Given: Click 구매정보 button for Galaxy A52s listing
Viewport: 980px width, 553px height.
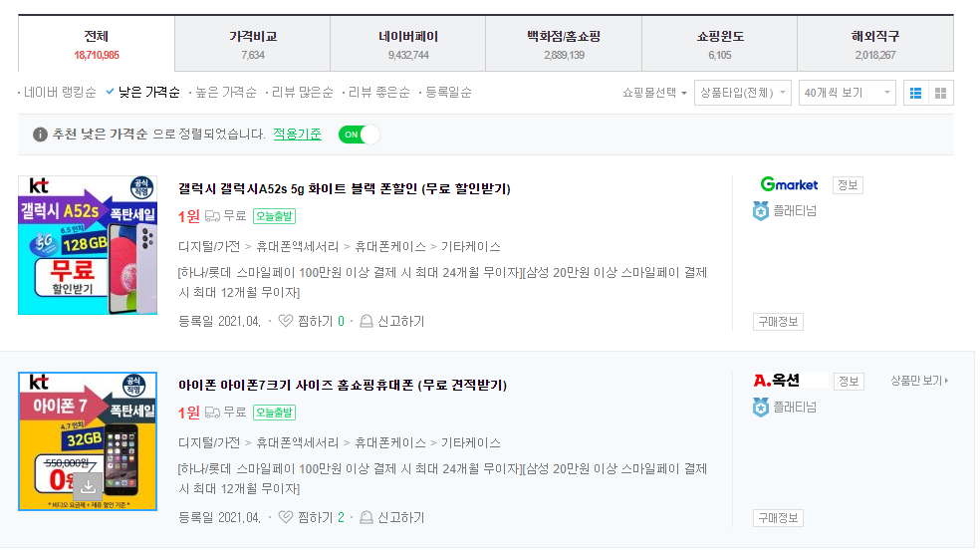Looking at the screenshot, I should pyautogui.click(x=778, y=322).
